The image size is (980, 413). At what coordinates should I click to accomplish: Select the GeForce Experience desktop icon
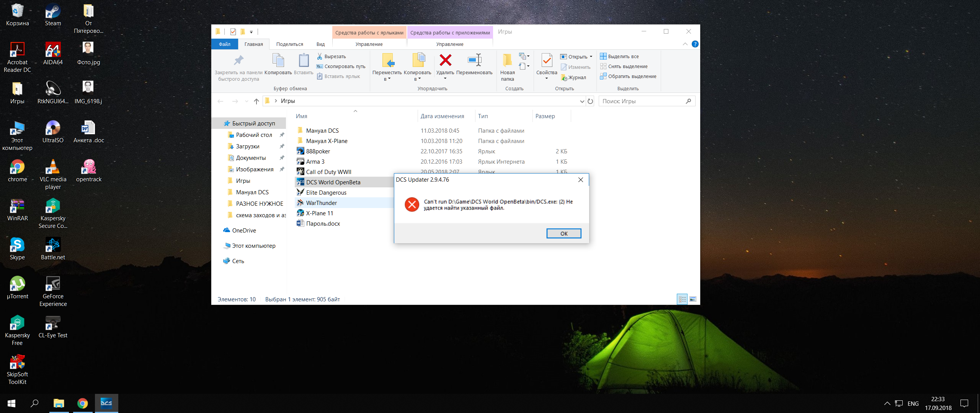pos(53,292)
